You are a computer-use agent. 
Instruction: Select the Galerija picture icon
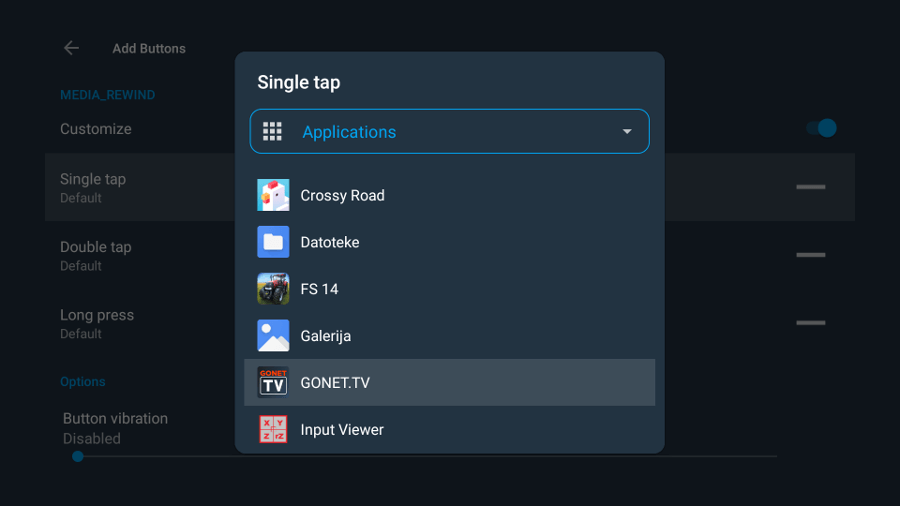pos(273,336)
